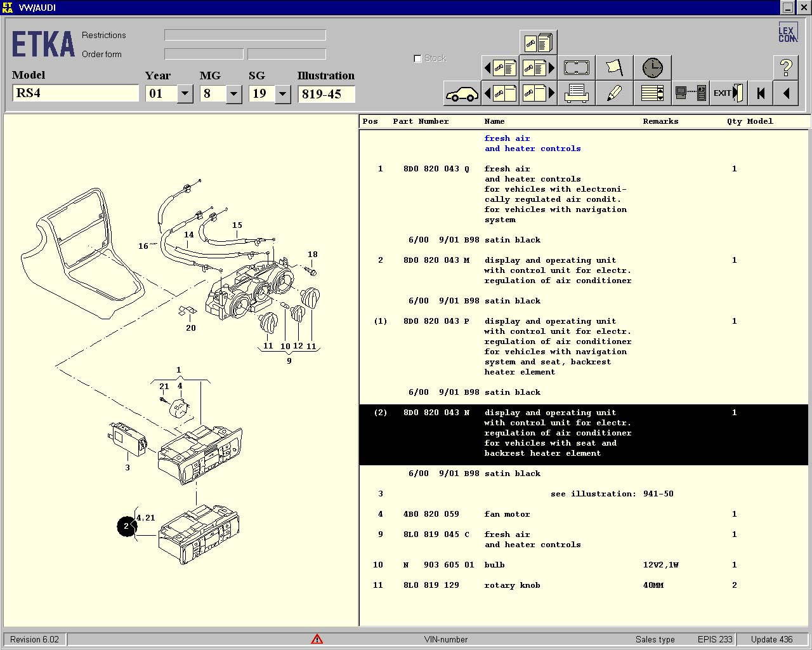
Task: Click the Qty column header
Action: coord(734,121)
